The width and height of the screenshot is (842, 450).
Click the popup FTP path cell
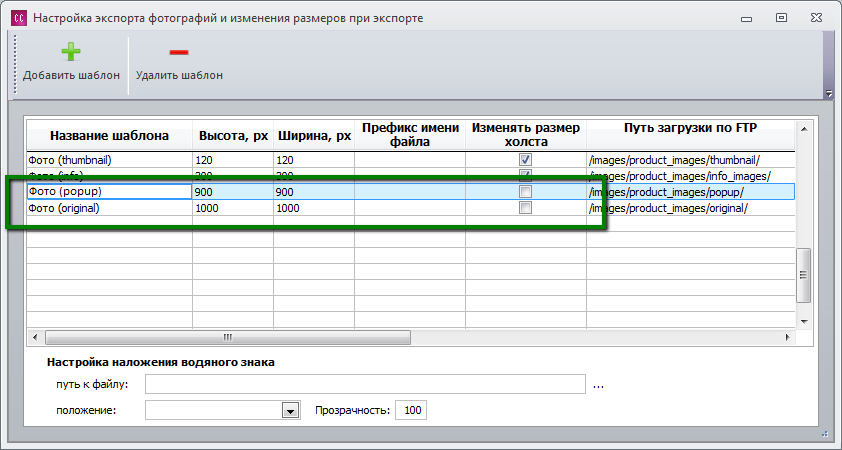[x=691, y=192]
